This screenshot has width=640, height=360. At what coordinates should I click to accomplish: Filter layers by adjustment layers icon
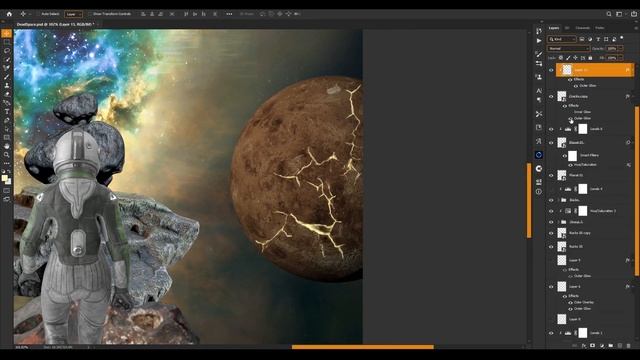pos(590,39)
